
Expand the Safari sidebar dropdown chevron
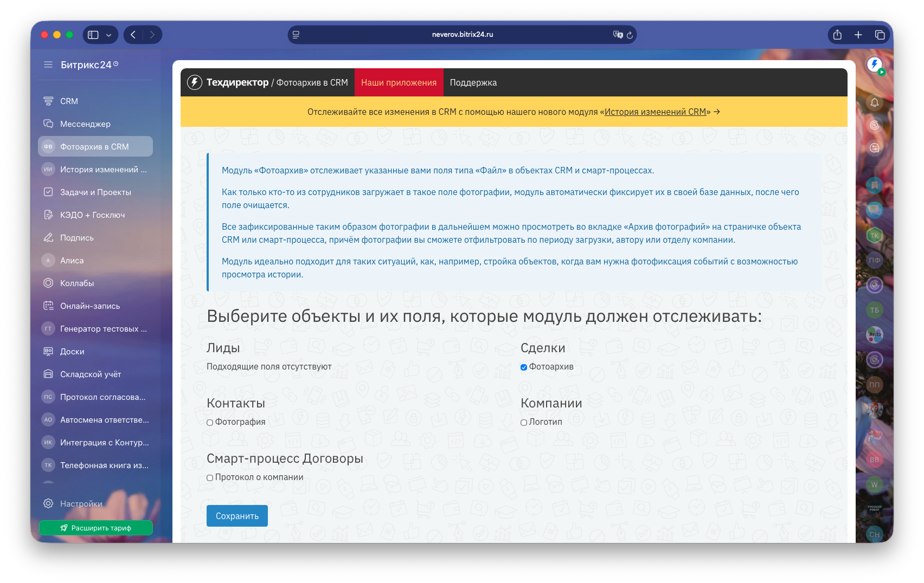tap(109, 35)
